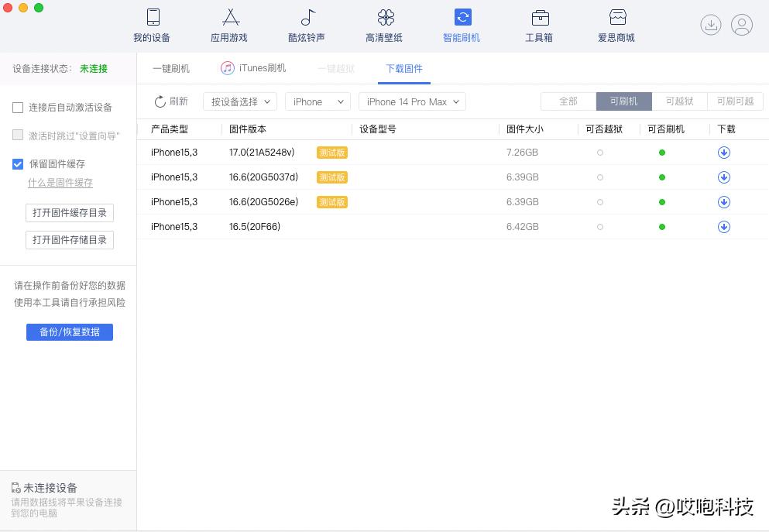Open the 按设备选择 device selection dropdown

tap(240, 101)
